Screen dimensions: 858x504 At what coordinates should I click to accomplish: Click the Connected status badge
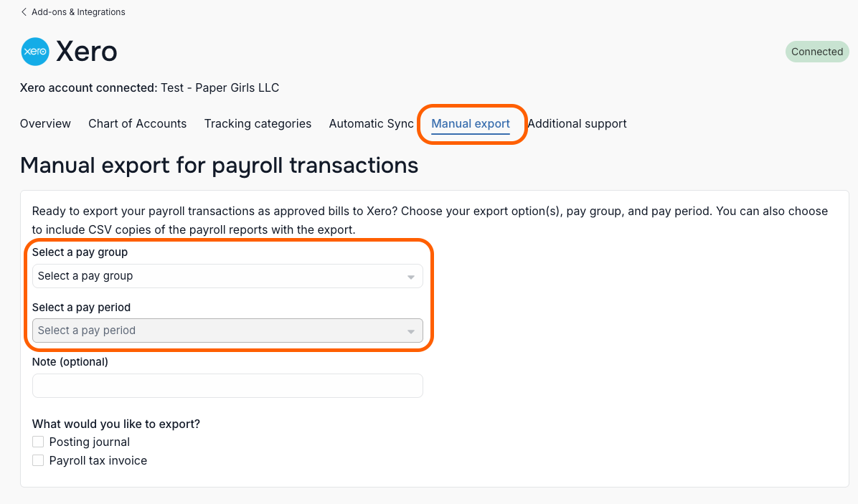coord(817,52)
